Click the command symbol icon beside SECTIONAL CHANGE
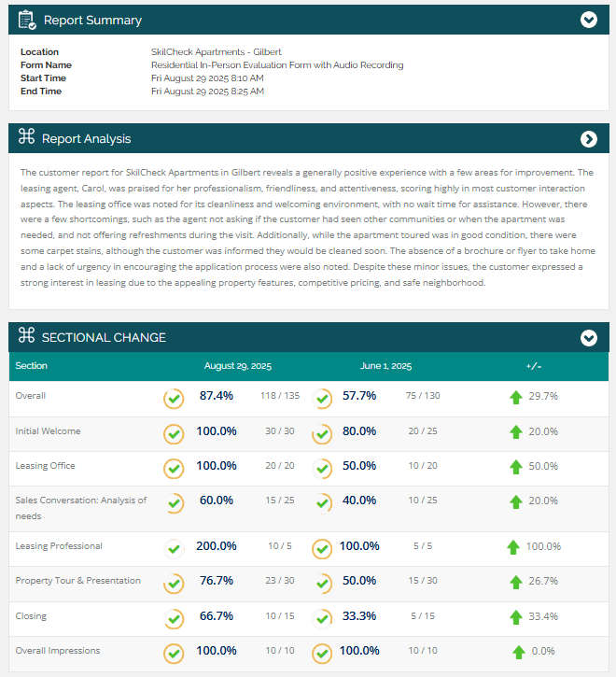 tap(27, 337)
